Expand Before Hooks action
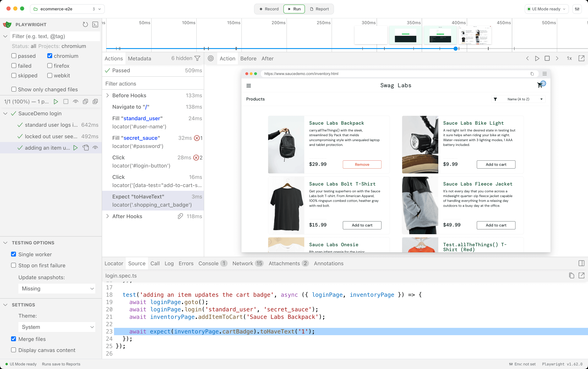 (x=107, y=95)
